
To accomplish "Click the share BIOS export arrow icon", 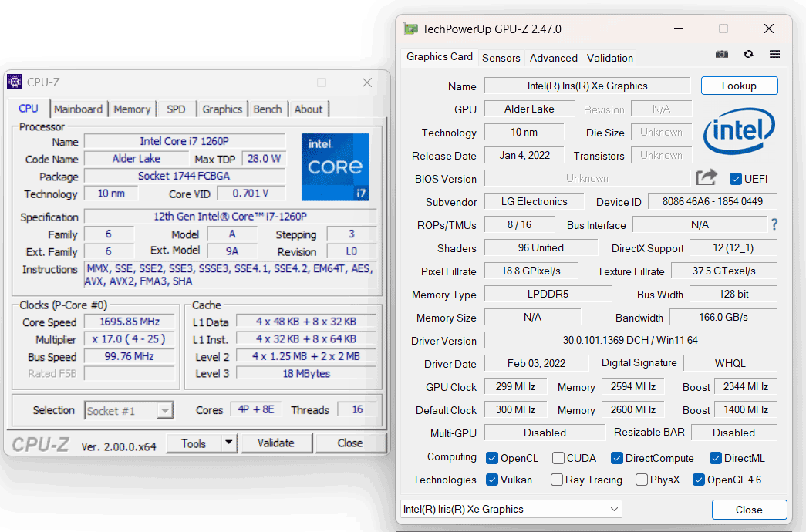I will [707, 177].
